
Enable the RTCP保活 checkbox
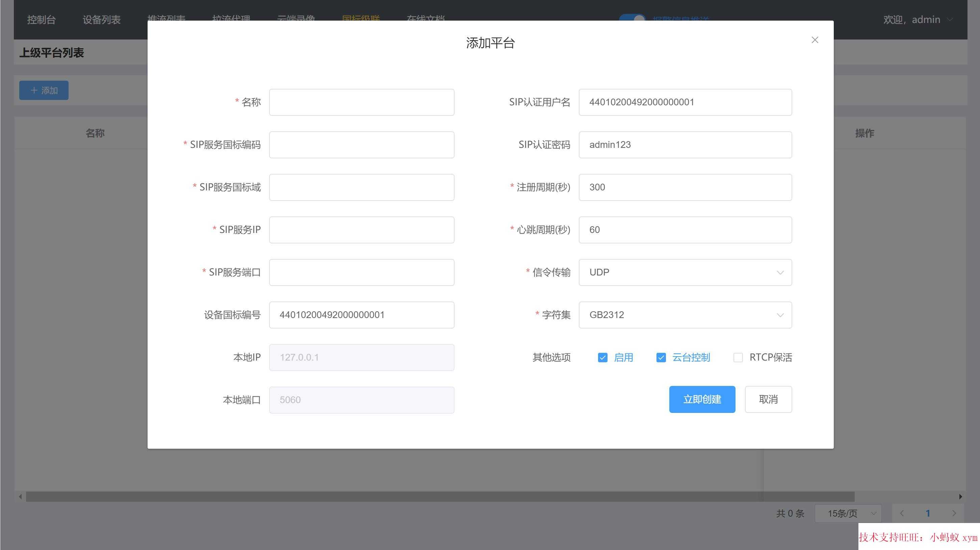pos(738,358)
